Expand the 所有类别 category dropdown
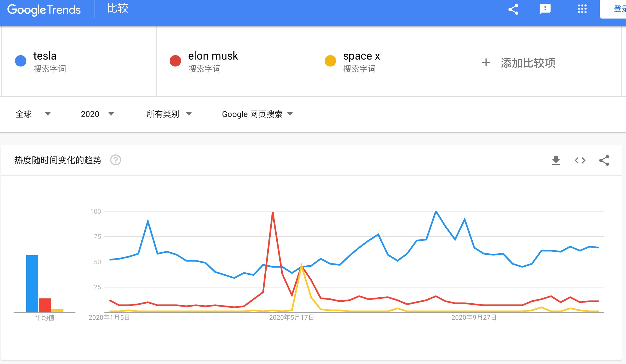626x364 pixels. click(169, 114)
